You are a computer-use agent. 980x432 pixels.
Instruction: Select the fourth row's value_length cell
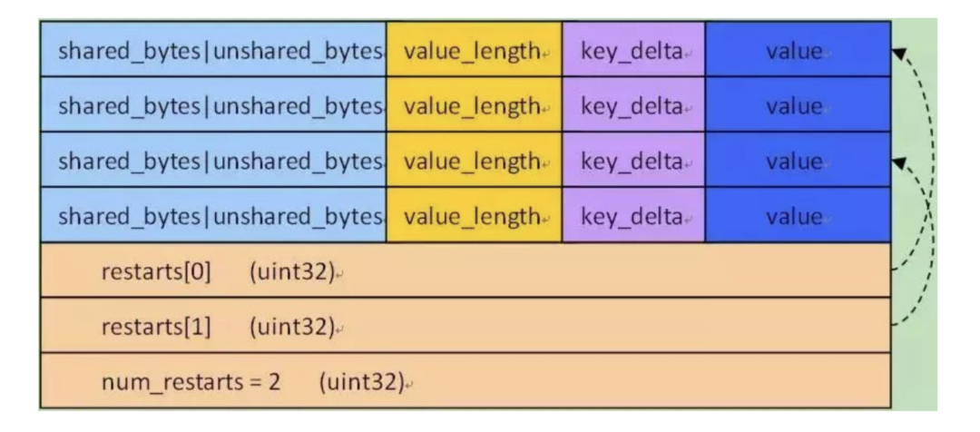tap(475, 214)
